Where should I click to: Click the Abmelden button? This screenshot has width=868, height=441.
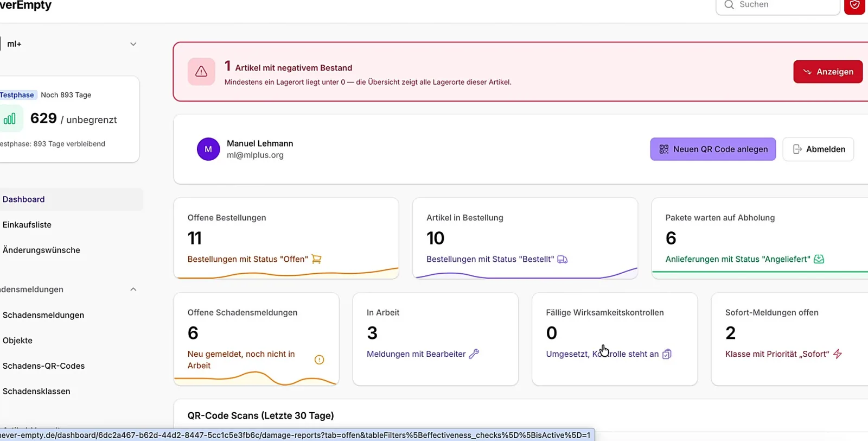[818, 149]
